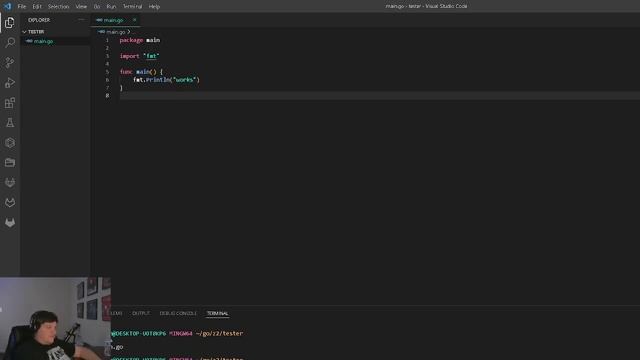Open the Go menu
The image size is (640, 360).
[x=97, y=7]
